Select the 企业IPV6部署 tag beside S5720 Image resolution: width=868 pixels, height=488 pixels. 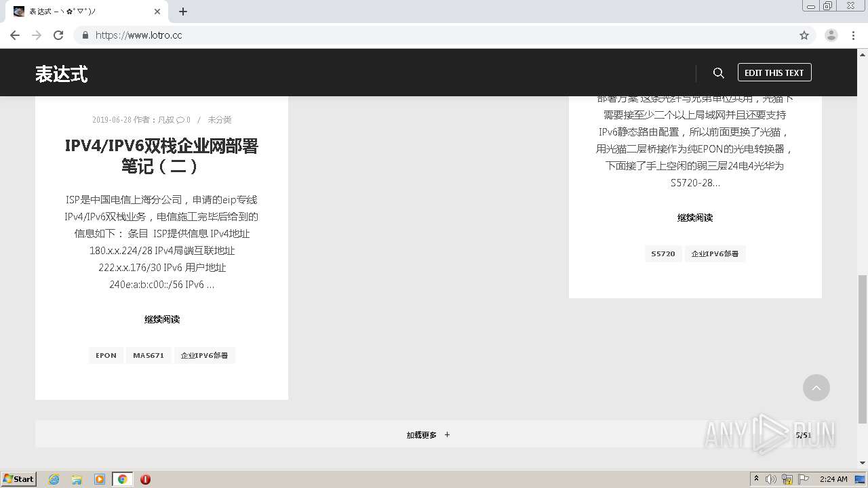coord(715,253)
